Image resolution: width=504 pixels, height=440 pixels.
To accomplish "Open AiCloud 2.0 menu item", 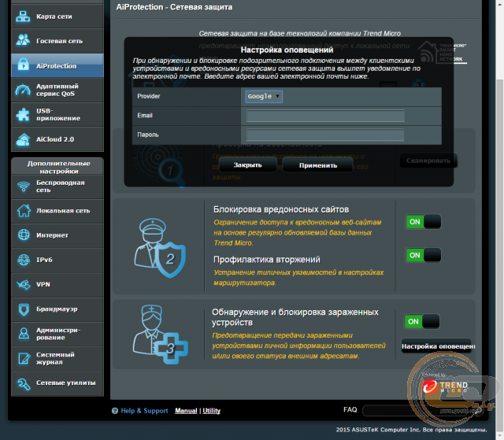I will click(x=57, y=139).
